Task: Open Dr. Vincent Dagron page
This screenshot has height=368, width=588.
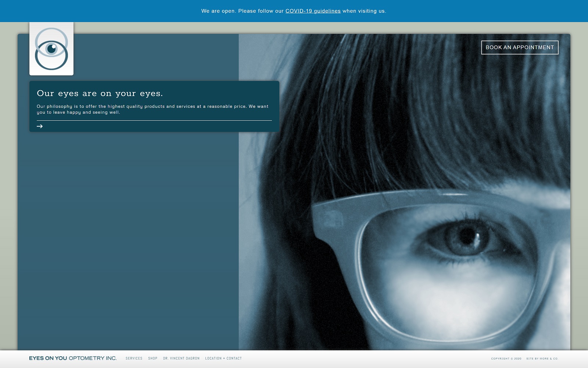Action: [x=181, y=358]
